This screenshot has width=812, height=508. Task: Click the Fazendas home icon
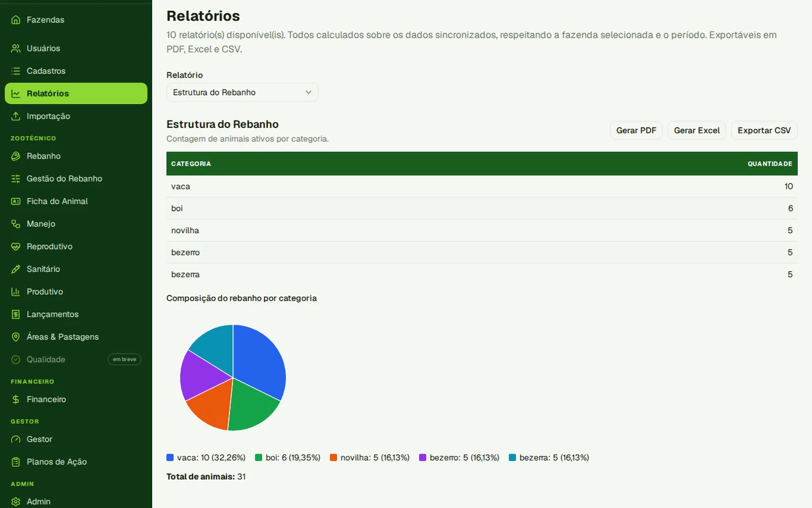pos(16,20)
